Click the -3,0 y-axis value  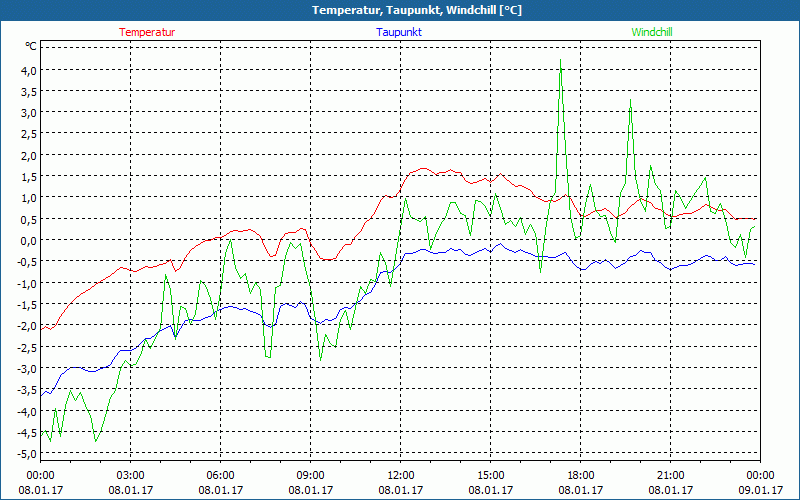[x=28, y=368]
